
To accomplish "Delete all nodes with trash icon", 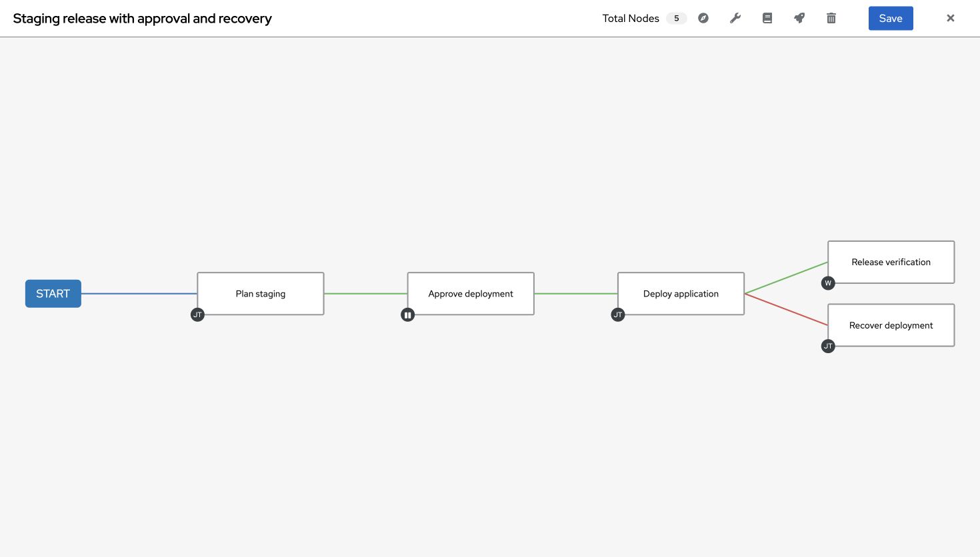I will point(831,18).
